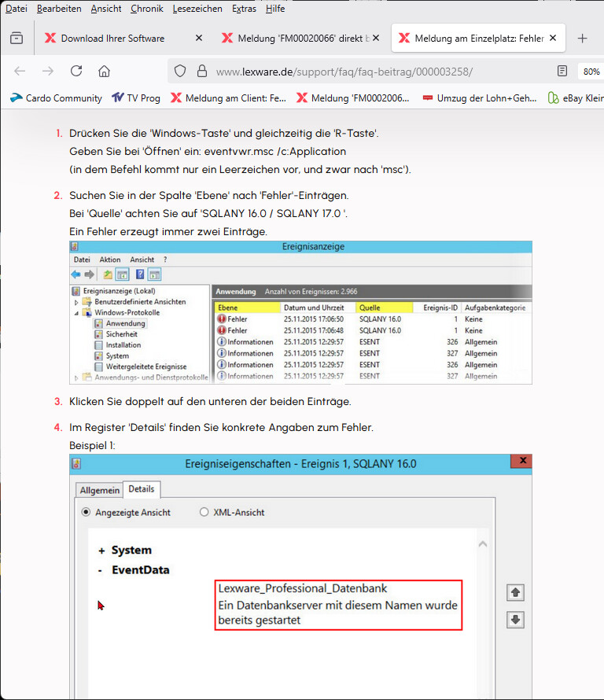The height and width of the screenshot is (700, 604).
Task: Open "Meldung 'FM0002006..." bookmark
Action: point(353,98)
